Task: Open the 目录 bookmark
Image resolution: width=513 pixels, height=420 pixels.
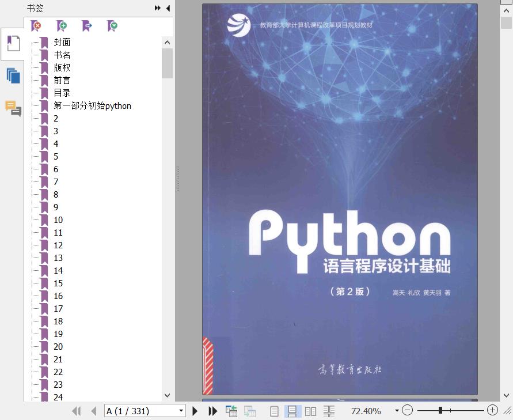Action: (62, 93)
